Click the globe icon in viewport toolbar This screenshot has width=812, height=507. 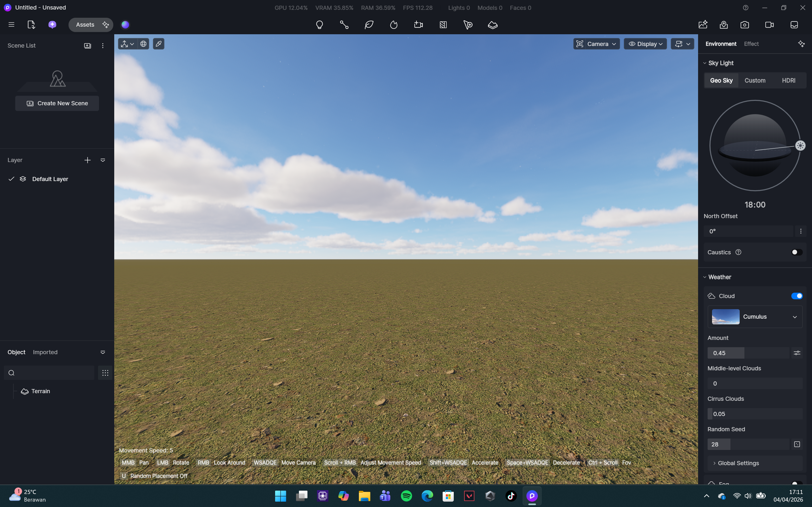point(143,44)
